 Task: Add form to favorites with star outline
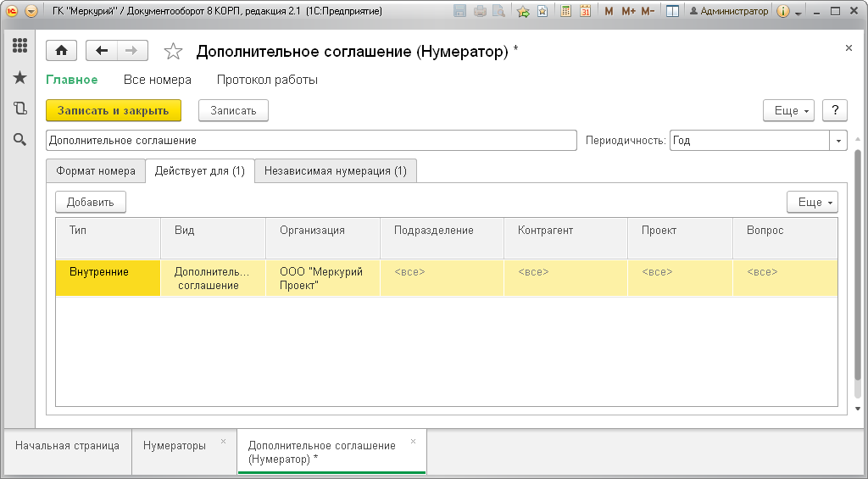point(173,52)
